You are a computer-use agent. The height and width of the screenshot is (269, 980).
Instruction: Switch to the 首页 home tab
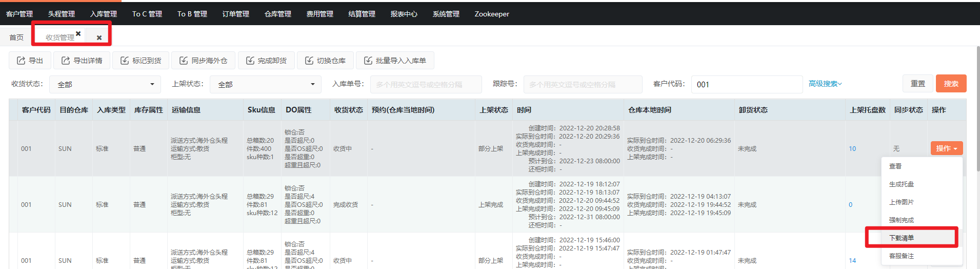[x=16, y=37]
